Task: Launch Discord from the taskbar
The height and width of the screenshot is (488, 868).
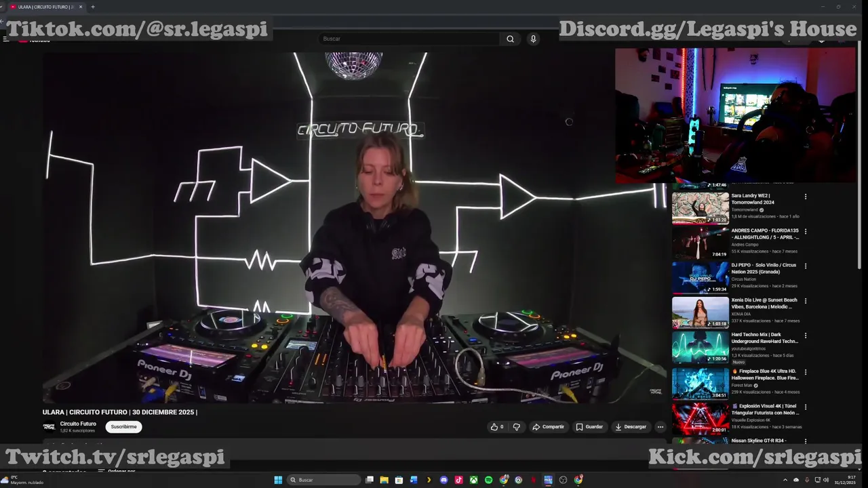Action: point(444,480)
